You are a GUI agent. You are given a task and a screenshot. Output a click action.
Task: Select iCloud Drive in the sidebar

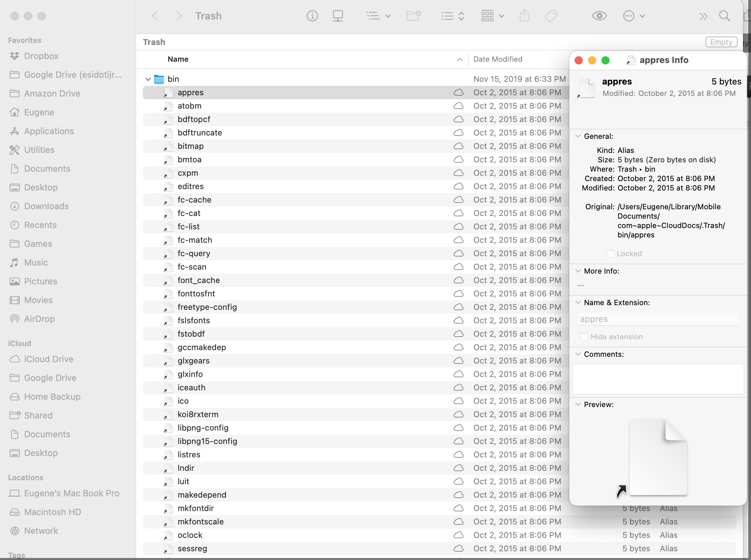pos(49,359)
